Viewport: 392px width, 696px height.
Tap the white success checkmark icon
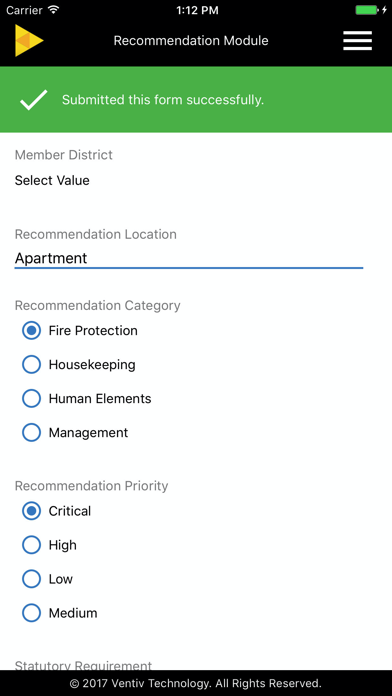[x=33, y=99]
